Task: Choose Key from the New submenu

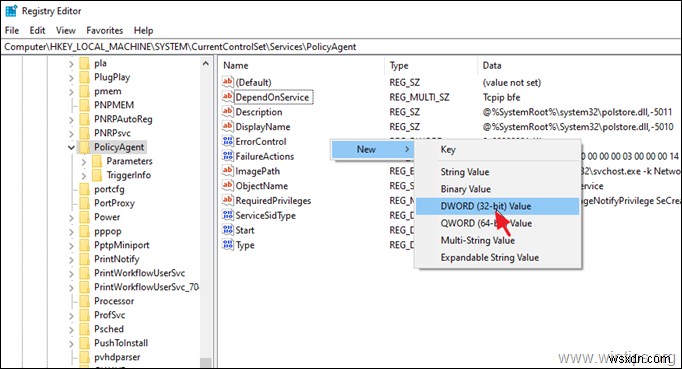Action: point(498,150)
